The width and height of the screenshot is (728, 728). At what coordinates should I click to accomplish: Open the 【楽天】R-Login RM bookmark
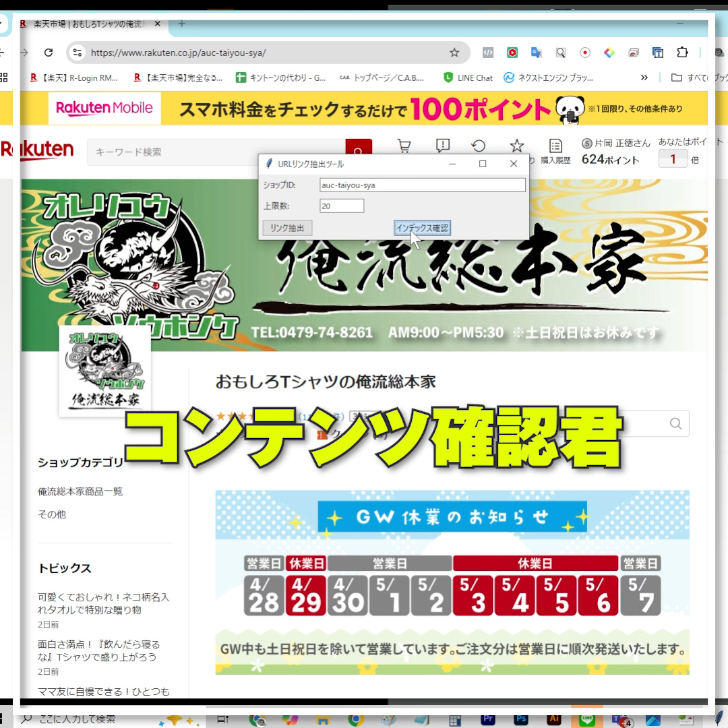pos(74,78)
